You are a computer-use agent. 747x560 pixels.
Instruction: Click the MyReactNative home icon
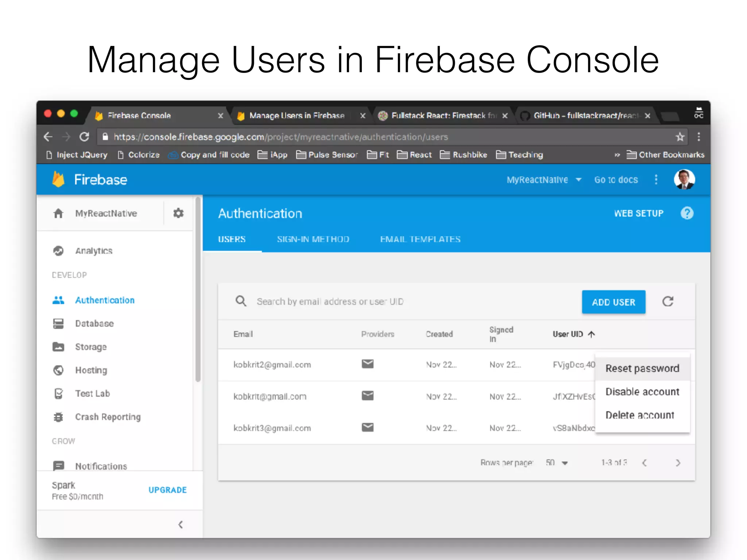(x=58, y=213)
